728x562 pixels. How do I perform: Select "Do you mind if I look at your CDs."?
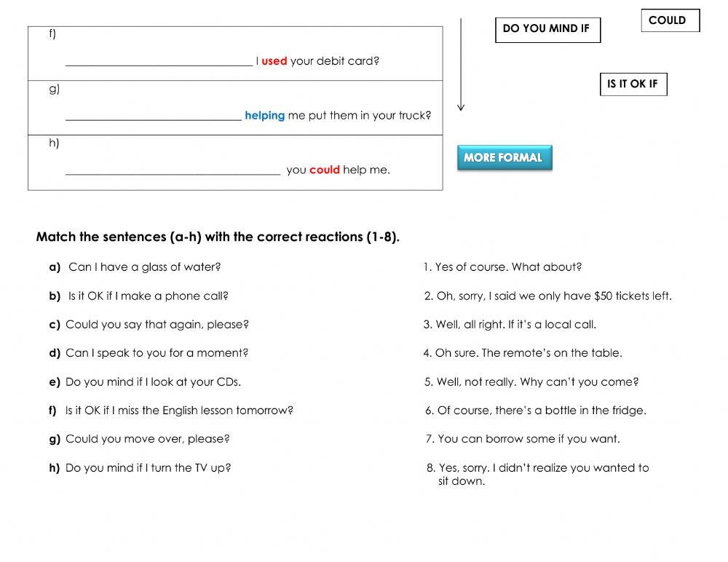coord(153,381)
